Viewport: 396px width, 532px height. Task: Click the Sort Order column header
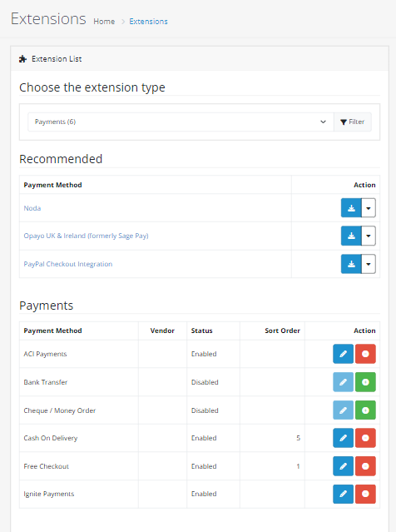(282, 331)
